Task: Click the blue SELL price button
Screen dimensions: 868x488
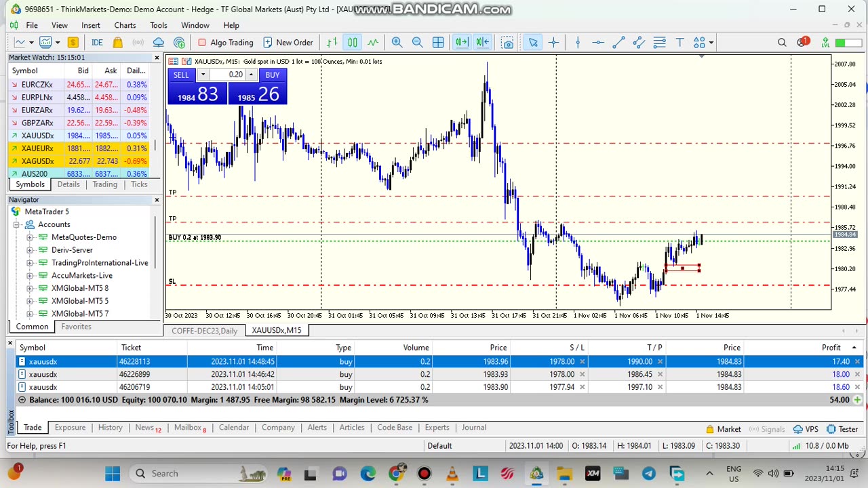Action: coord(197,94)
